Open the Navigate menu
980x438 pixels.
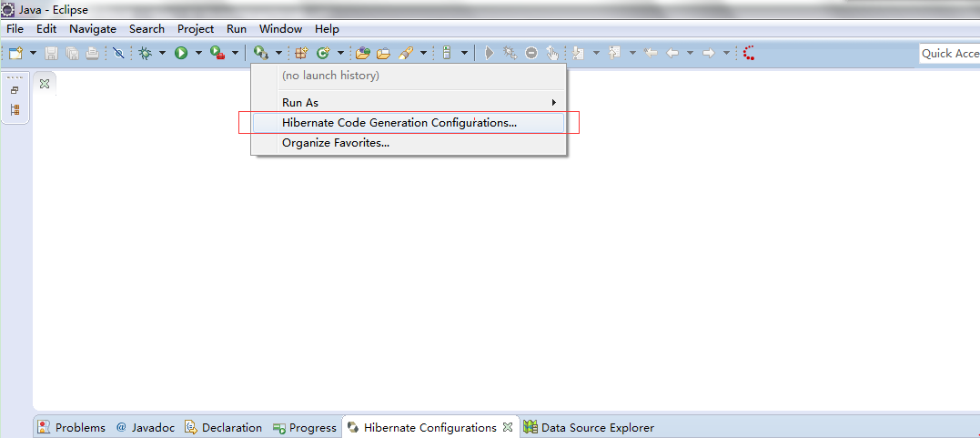93,29
